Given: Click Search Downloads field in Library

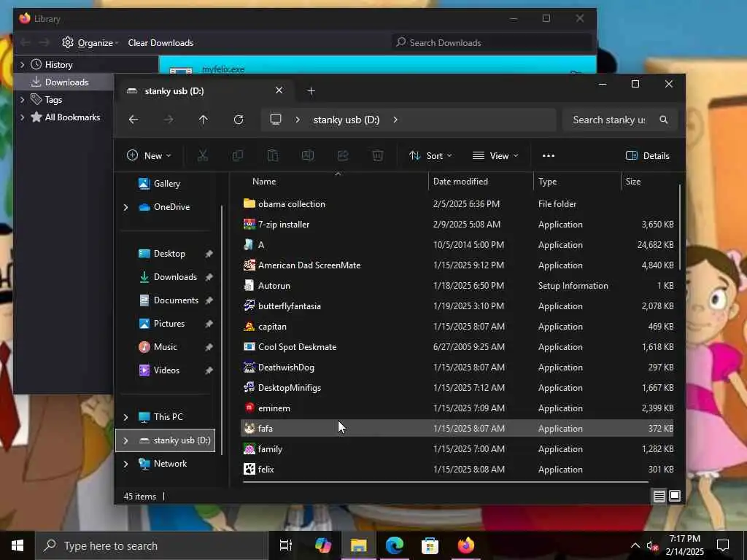Looking at the screenshot, I should [x=491, y=43].
